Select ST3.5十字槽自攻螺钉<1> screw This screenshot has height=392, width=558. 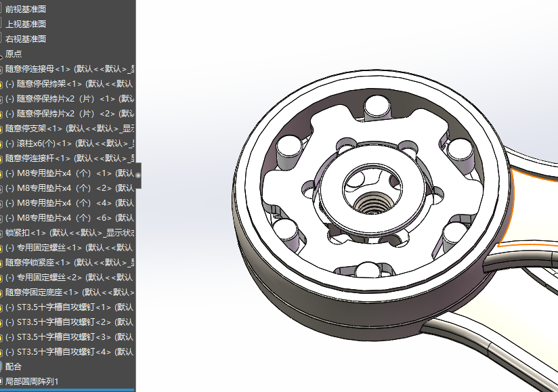(70, 308)
